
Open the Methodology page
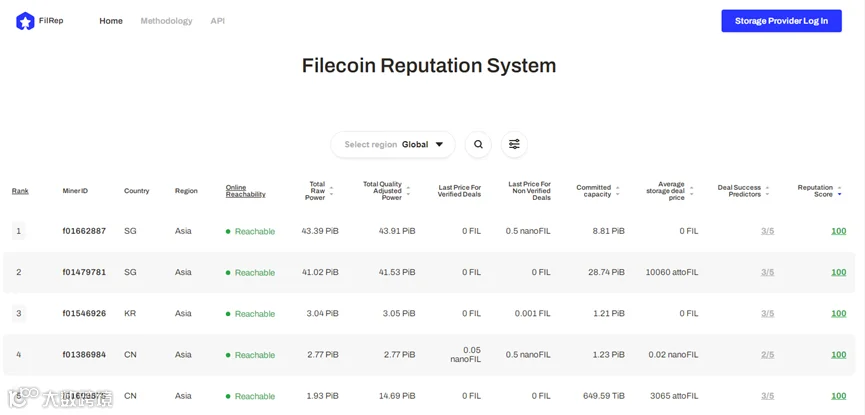(166, 21)
